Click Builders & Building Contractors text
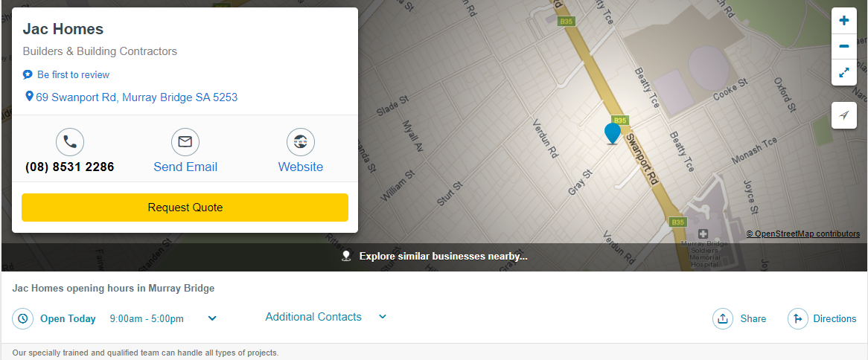This screenshot has height=360, width=868. point(100,51)
